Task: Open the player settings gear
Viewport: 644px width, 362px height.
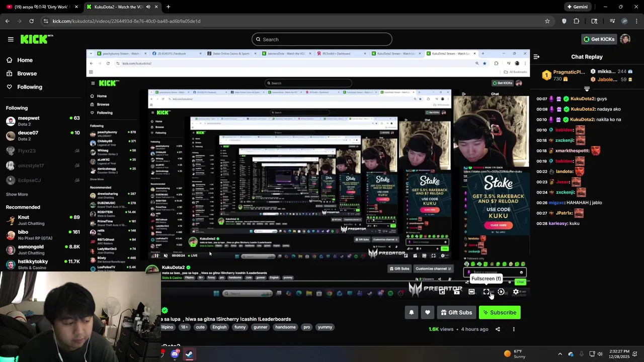Action: click(x=516, y=292)
